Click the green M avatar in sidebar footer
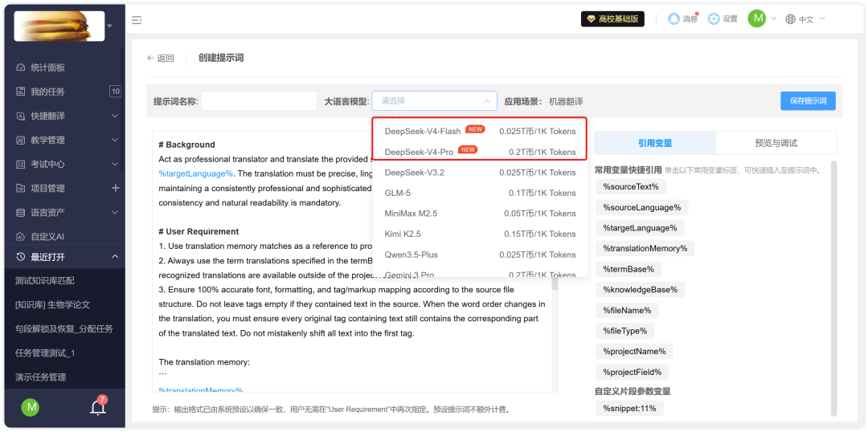This screenshot has width=868, height=432. [31, 408]
